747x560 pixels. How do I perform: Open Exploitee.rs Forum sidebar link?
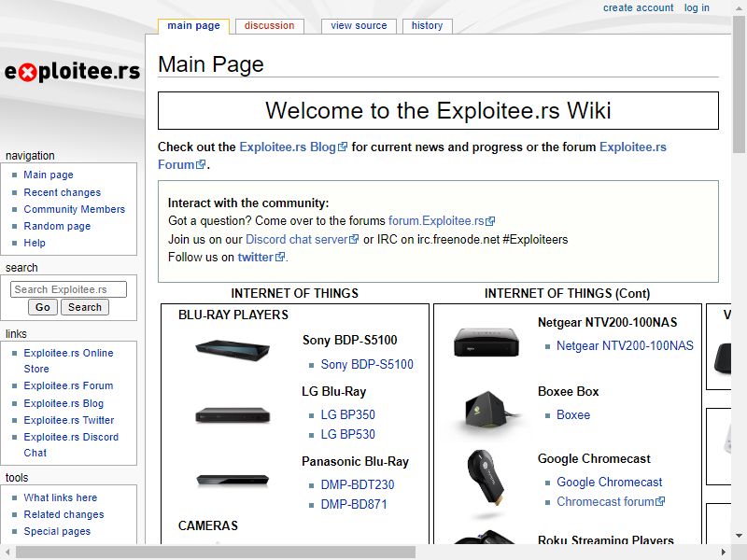pos(68,385)
